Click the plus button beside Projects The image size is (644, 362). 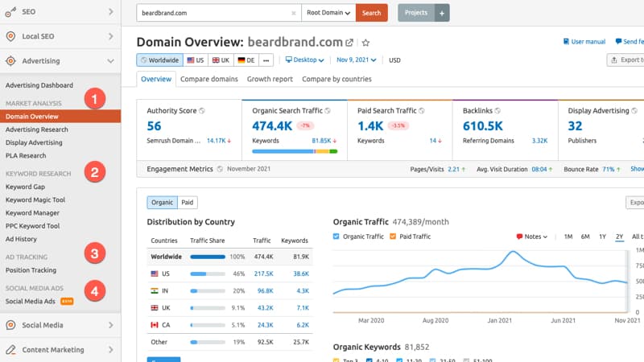click(442, 13)
